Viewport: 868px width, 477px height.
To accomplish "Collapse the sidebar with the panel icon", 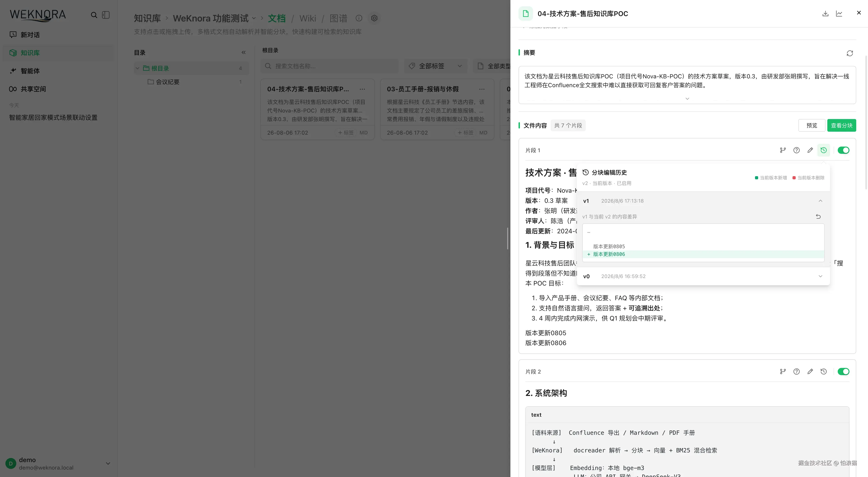I will (x=106, y=15).
